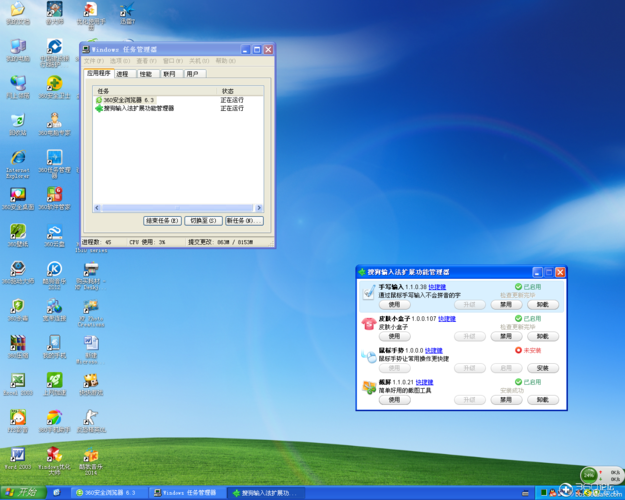625x500 pixels.
Task: Click the 手写输入 pen icon in Sogou manager
Action: [x=369, y=292]
